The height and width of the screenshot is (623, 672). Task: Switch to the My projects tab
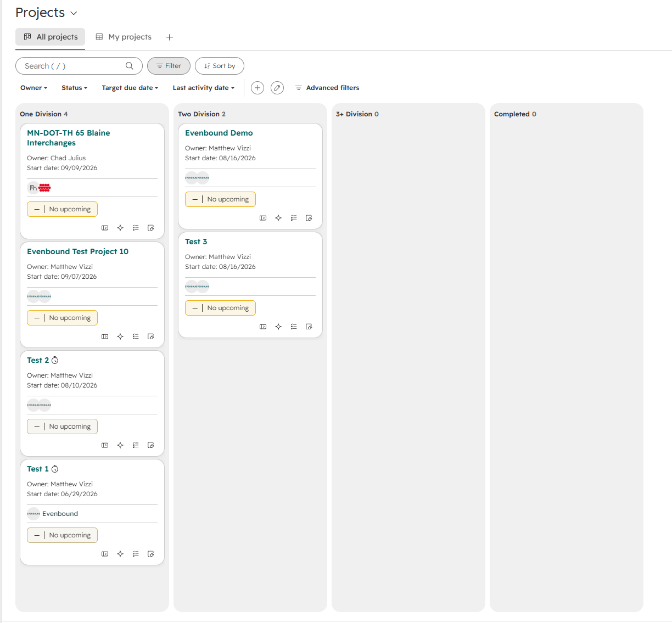pyautogui.click(x=124, y=37)
